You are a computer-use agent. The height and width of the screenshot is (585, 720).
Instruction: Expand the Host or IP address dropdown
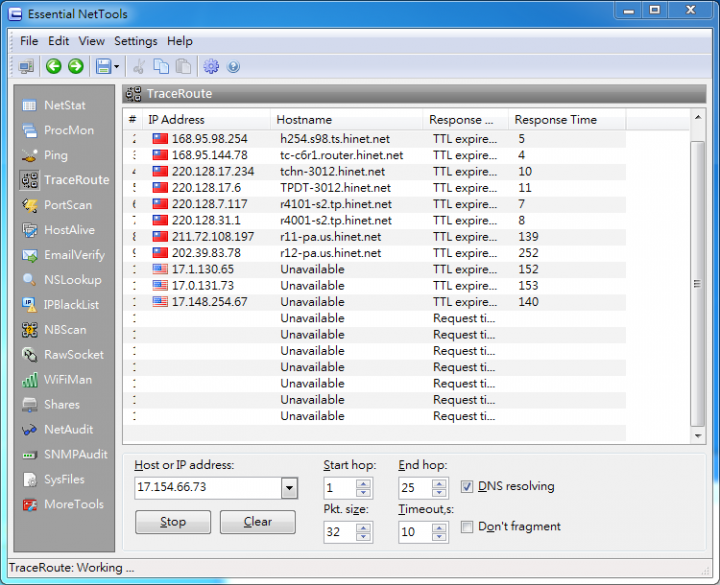pyautogui.click(x=289, y=488)
